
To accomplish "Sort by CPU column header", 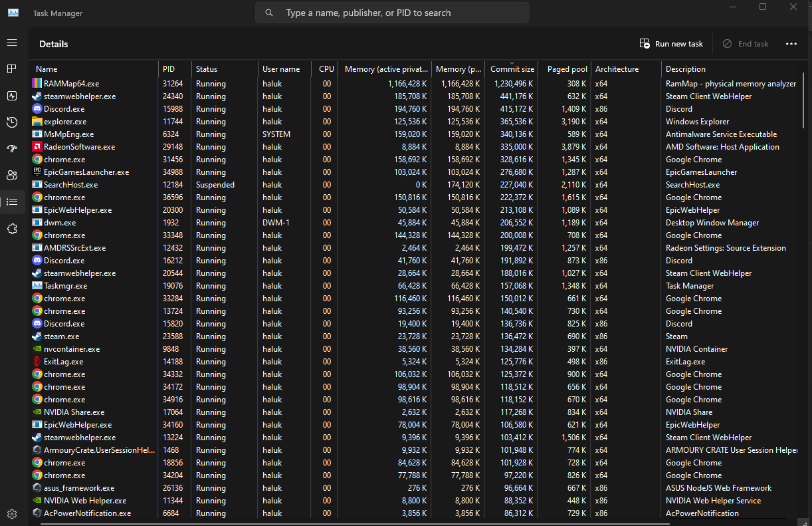I will [x=324, y=69].
